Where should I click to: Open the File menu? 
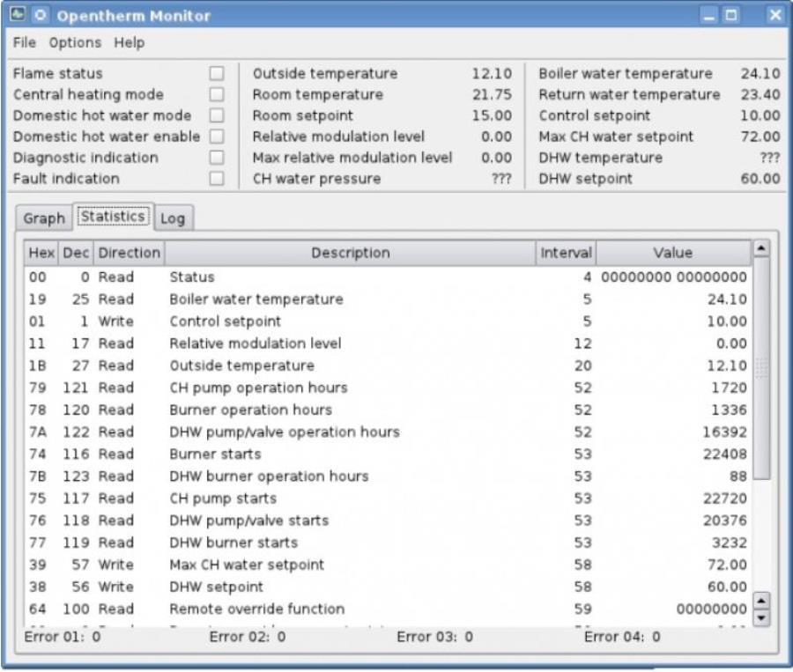click(x=25, y=42)
